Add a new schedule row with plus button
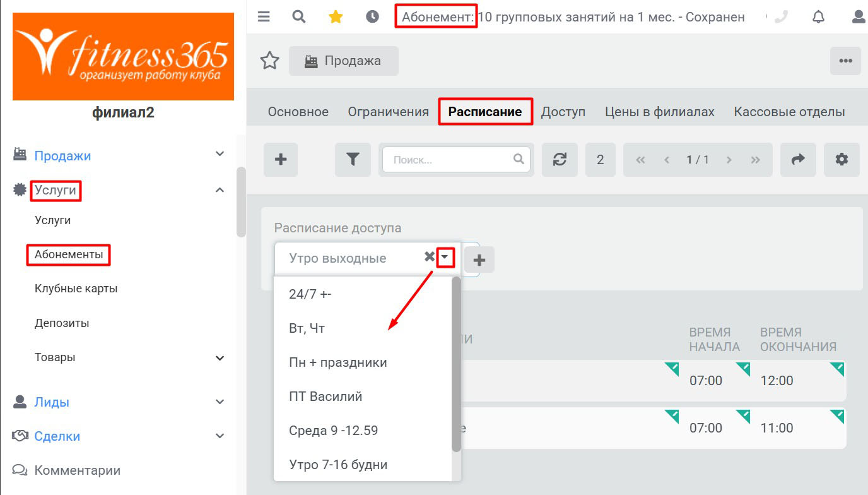Screen dimensions: 868x495 [281, 160]
